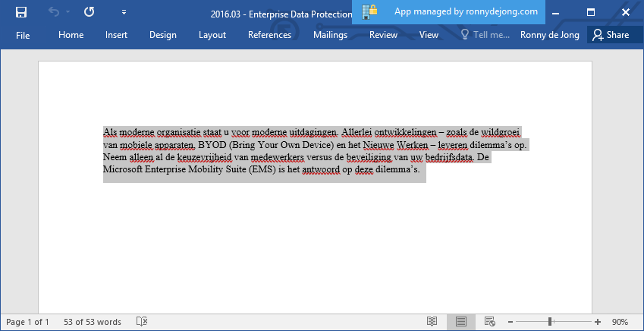The width and height of the screenshot is (644, 331).
Task: Click the Save icon in the title bar
Action: (x=21, y=12)
